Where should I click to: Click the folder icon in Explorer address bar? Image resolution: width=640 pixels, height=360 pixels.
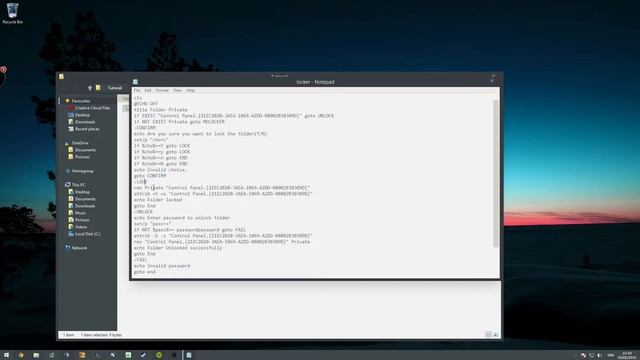coord(98,88)
